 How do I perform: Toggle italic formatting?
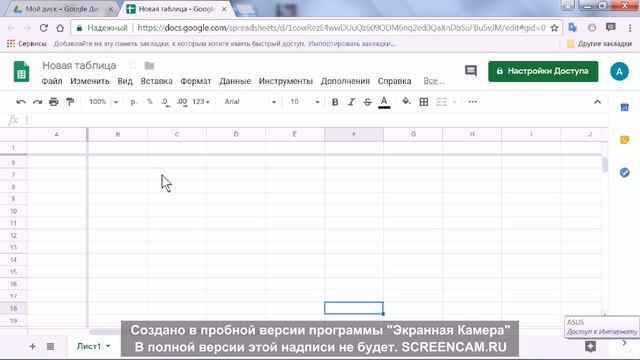point(351,102)
